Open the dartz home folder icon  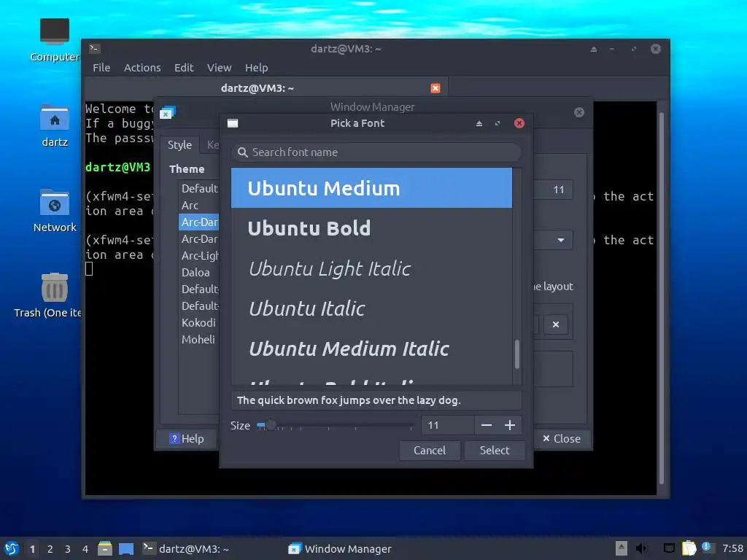(54, 117)
